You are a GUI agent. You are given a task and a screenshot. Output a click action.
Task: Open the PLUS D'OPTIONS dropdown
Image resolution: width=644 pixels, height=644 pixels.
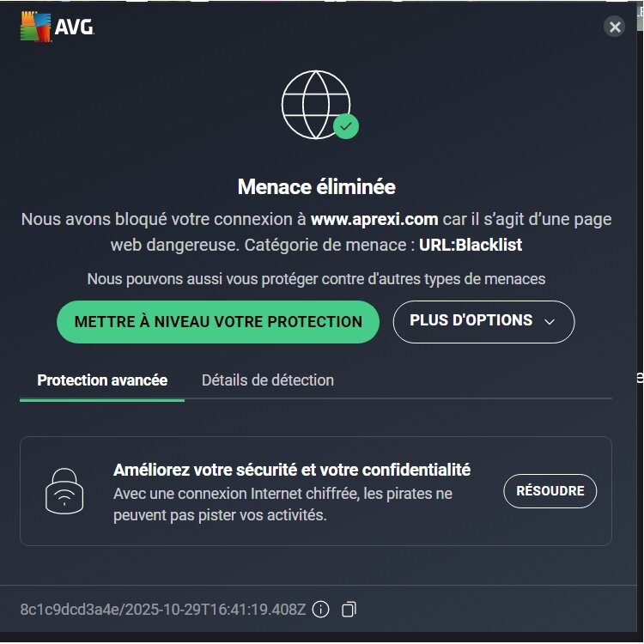[483, 322]
